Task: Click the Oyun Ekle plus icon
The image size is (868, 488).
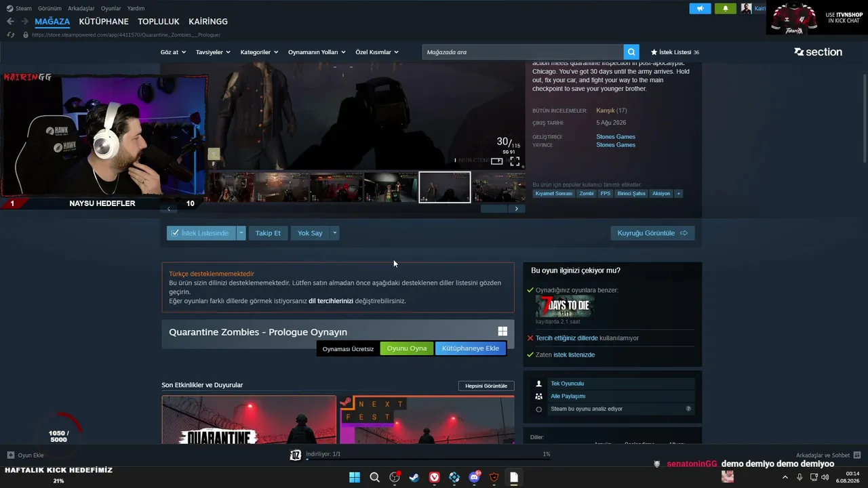Action: pos(10,455)
